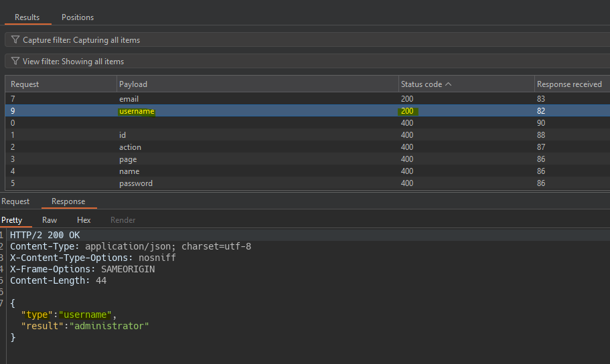Click the Capture filter funnel icon
The height and width of the screenshot is (364, 610).
15,40
